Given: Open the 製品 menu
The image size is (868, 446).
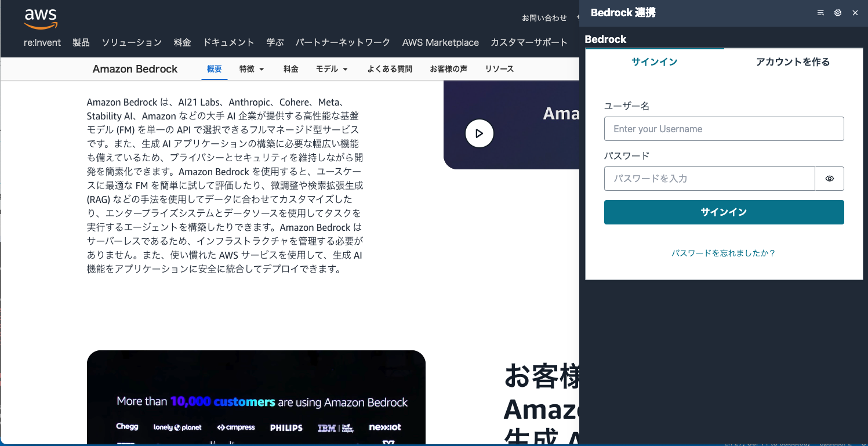Looking at the screenshot, I should 81,42.
